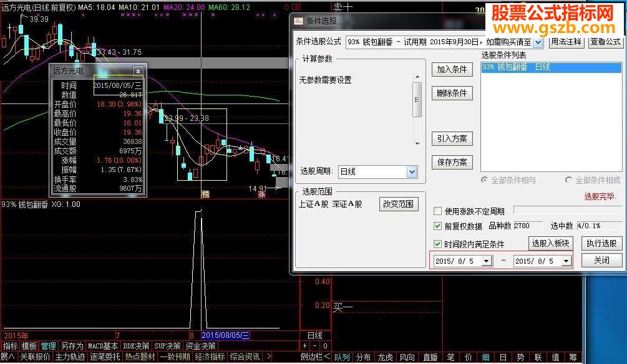
Task: Open the end date picker dropdown
Action: point(566,261)
